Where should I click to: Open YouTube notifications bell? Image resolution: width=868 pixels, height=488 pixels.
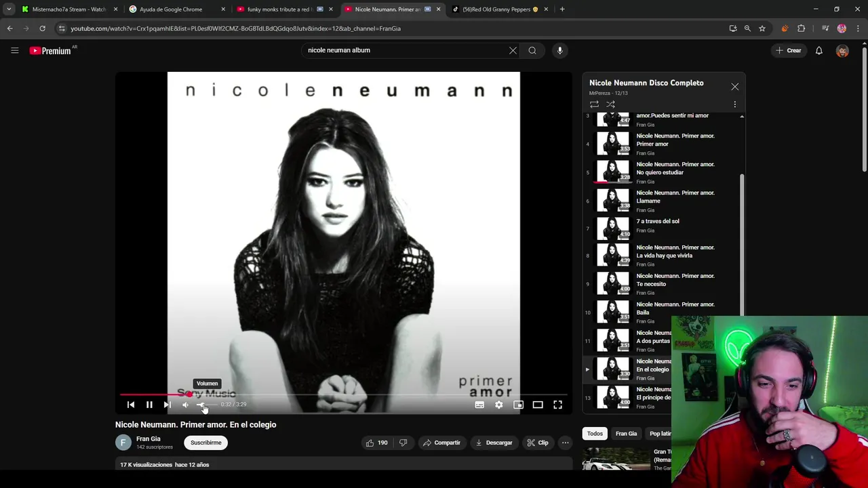click(x=818, y=50)
